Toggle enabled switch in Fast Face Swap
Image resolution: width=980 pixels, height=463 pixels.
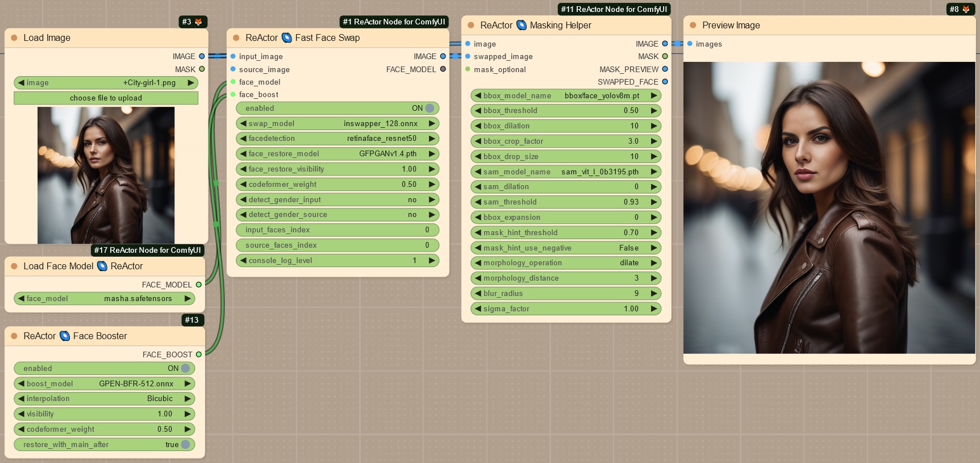[x=429, y=109]
